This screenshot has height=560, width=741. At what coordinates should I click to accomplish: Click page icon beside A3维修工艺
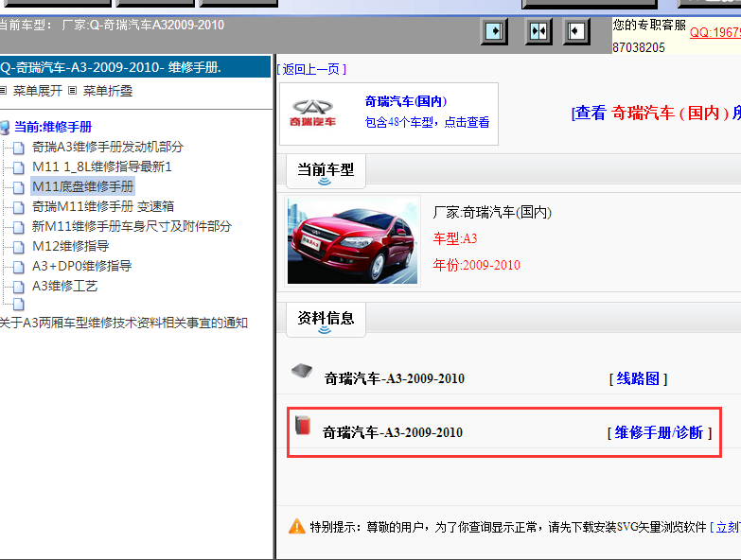point(18,287)
